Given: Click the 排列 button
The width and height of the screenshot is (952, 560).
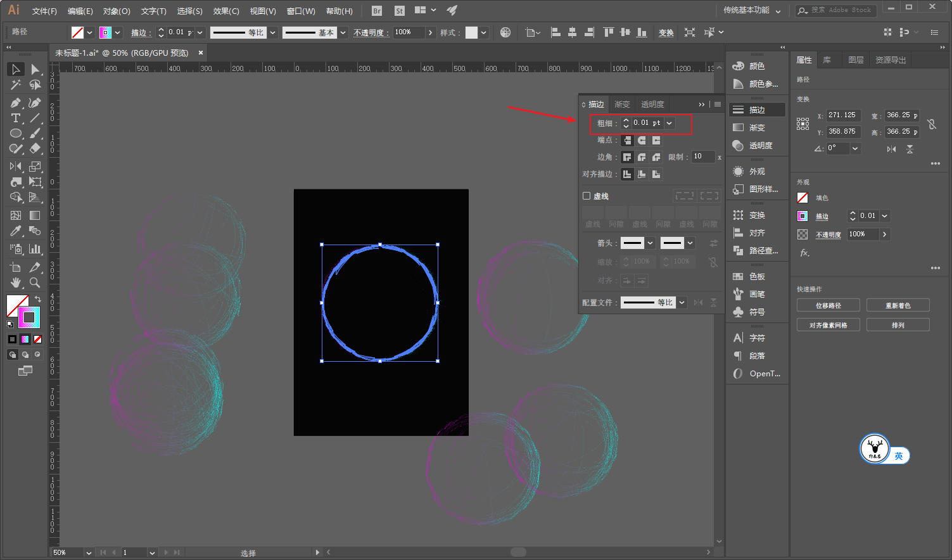Looking at the screenshot, I should [898, 325].
